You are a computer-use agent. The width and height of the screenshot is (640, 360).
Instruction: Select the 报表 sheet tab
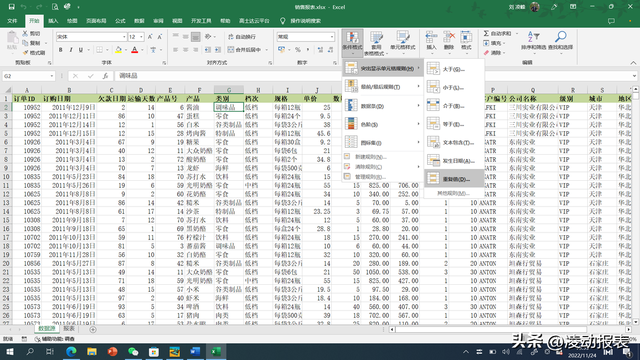[x=69, y=329]
